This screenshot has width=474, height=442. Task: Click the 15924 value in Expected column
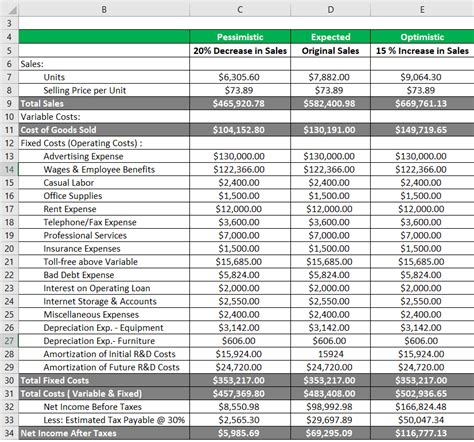330,354
